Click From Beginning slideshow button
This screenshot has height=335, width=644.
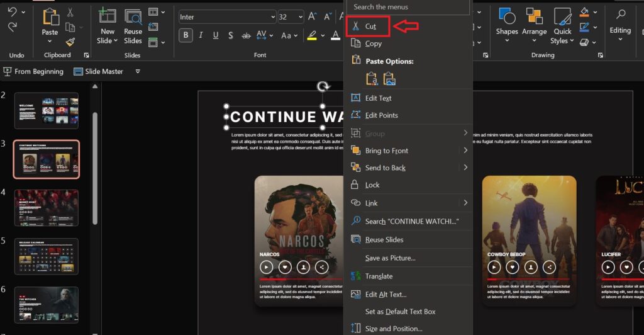33,72
